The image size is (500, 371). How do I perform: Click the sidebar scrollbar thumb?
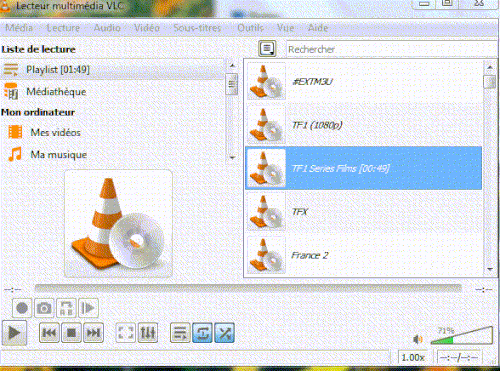click(x=232, y=84)
